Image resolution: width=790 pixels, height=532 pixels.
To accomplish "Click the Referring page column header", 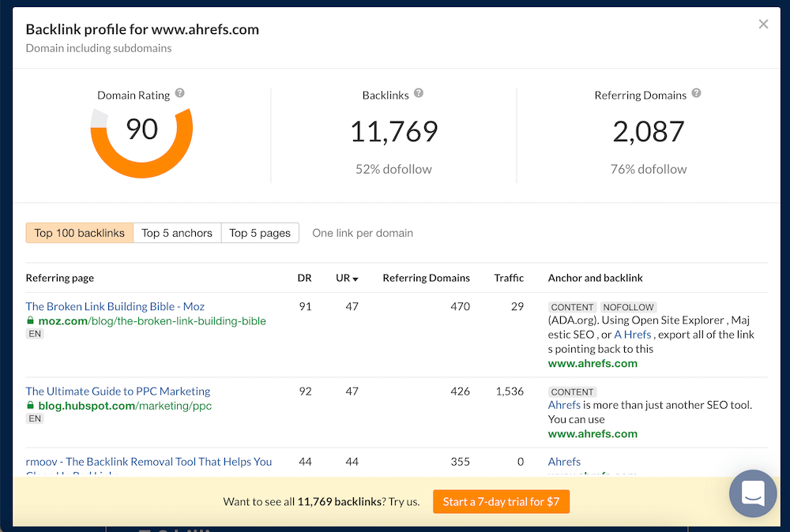I will point(60,278).
